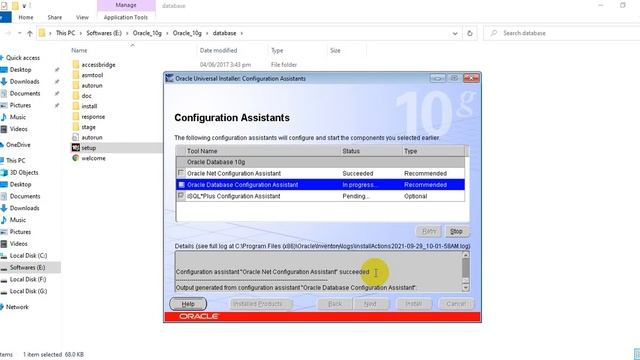The width and height of the screenshot is (640, 360).
Task: Click the Softwares (E:) breadcrumb segment
Action: (x=104, y=33)
